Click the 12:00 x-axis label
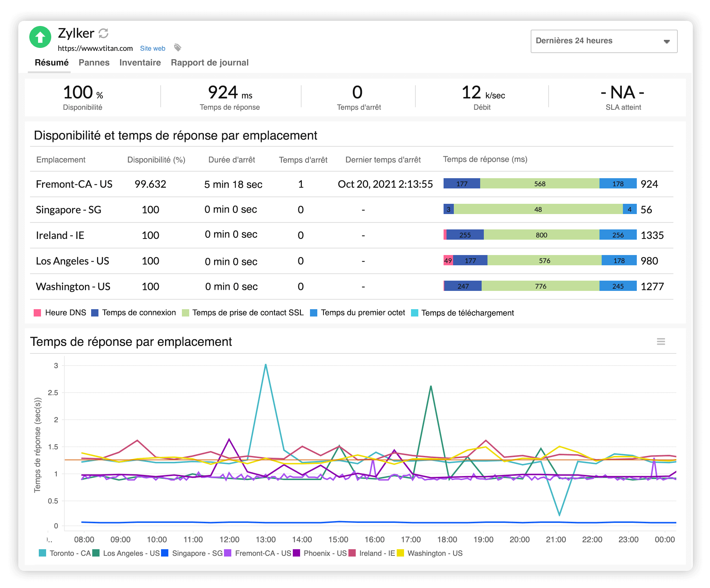This screenshot has width=710, height=588. (229, 539)
